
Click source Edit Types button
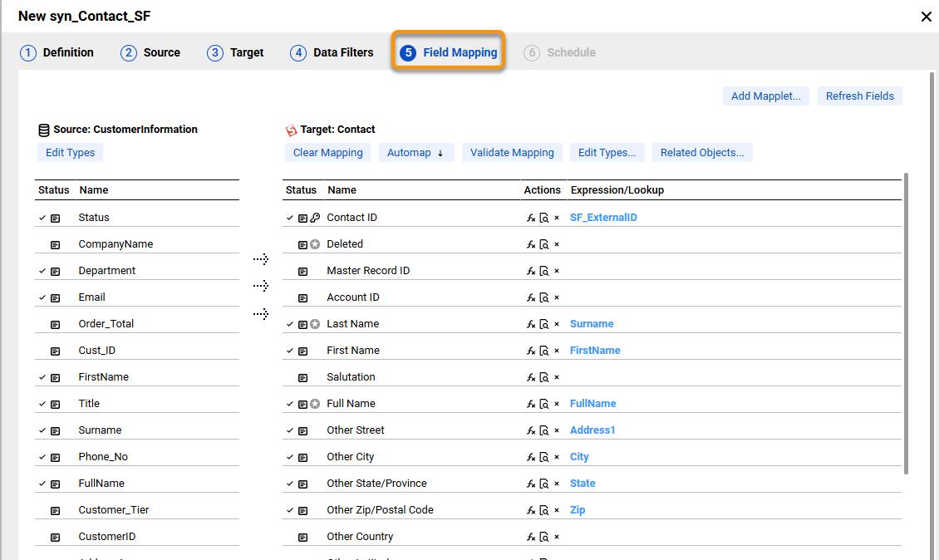tap(70, 153)
